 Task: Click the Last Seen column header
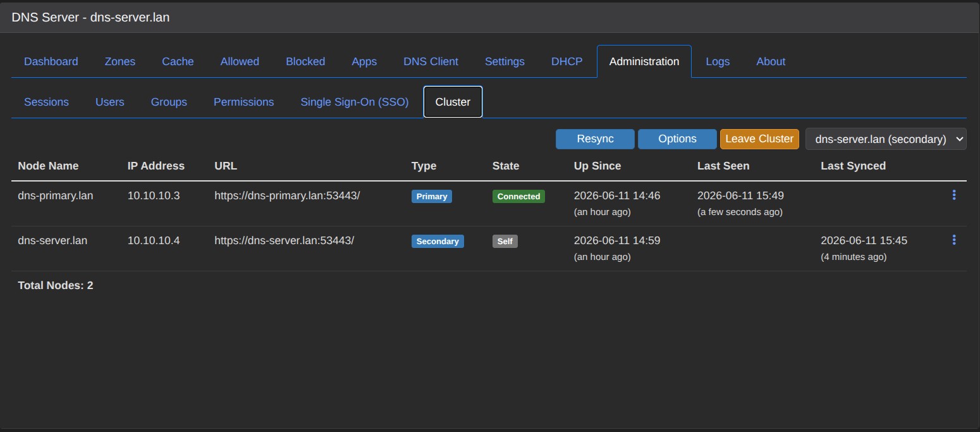pos(723,166)
